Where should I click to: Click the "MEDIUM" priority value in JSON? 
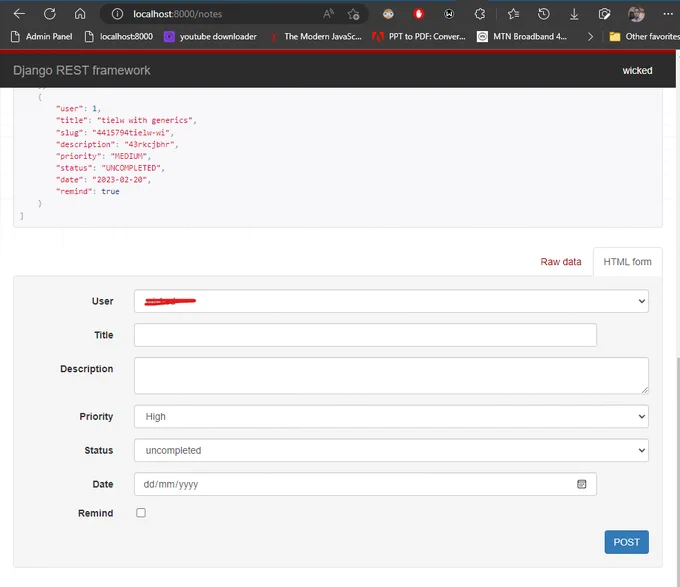click(131, 156)
